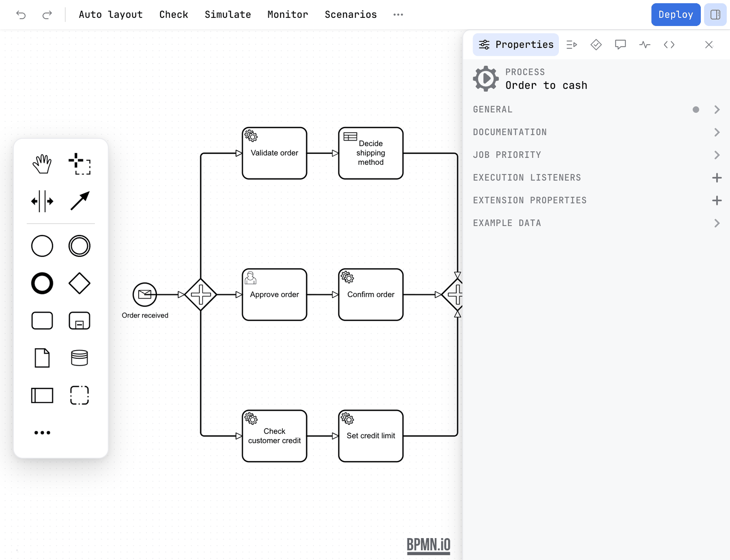The height and width of the screenshot is (560, 730).
Task: Select the Properties tab
Action: click(516, 45)
